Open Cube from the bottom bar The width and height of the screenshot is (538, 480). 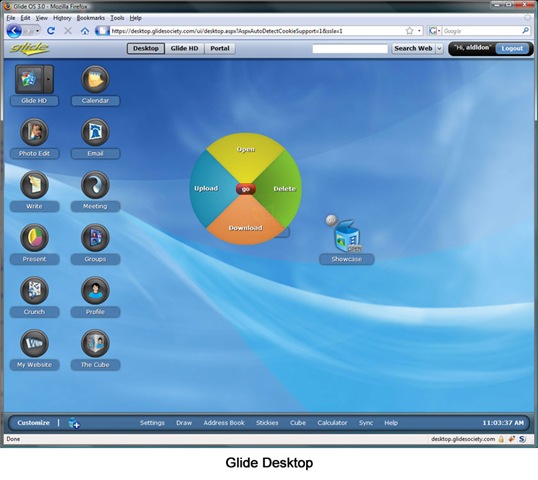point(298,423)
